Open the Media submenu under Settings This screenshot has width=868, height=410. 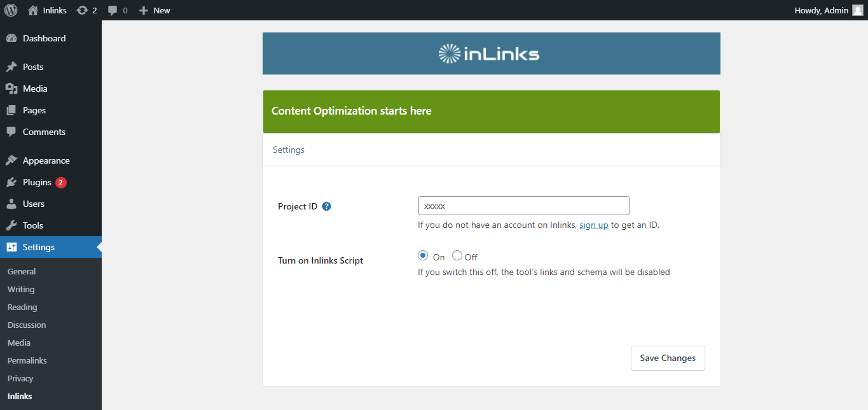[x=19, y=343]
